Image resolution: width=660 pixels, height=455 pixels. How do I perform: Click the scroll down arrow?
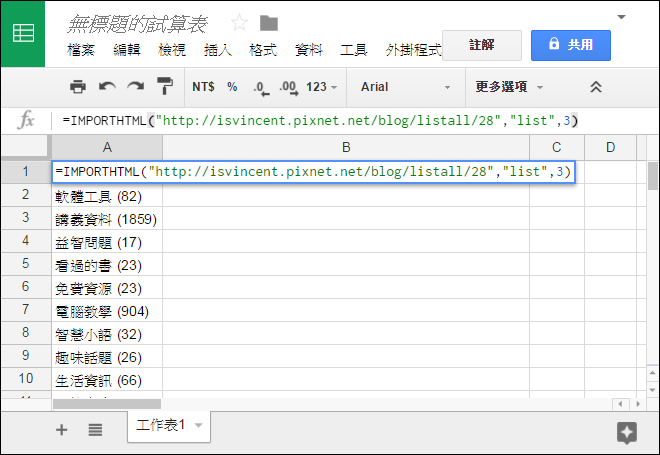pyautogui.click(x=652, y=390)
